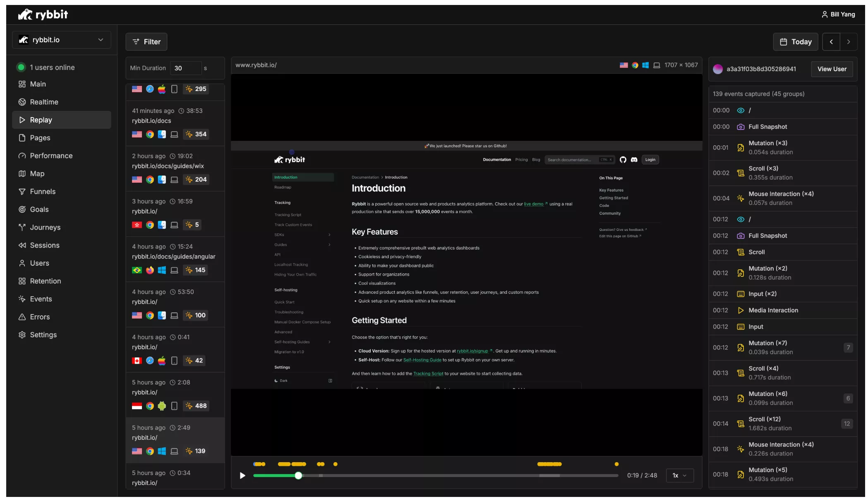Expand the 00:14 Scroll (×12) group badge
The image size is (868, 499).
coord(847,424)
